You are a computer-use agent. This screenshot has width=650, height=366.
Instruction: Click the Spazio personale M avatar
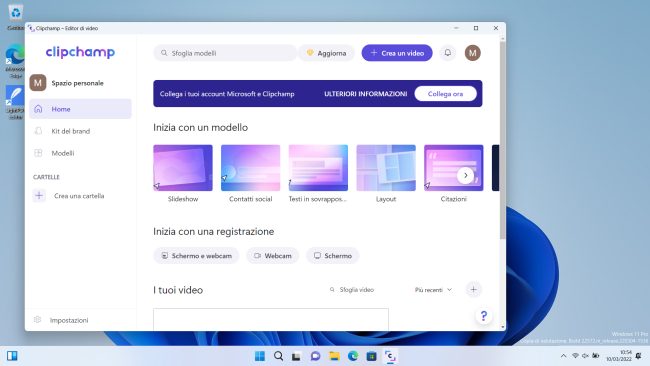[38, 83]
